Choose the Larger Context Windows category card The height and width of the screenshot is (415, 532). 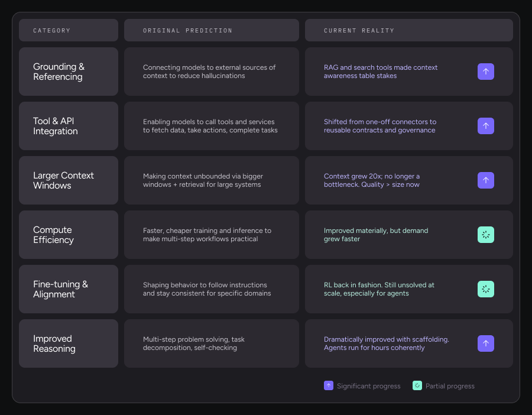tap(68, 180)
